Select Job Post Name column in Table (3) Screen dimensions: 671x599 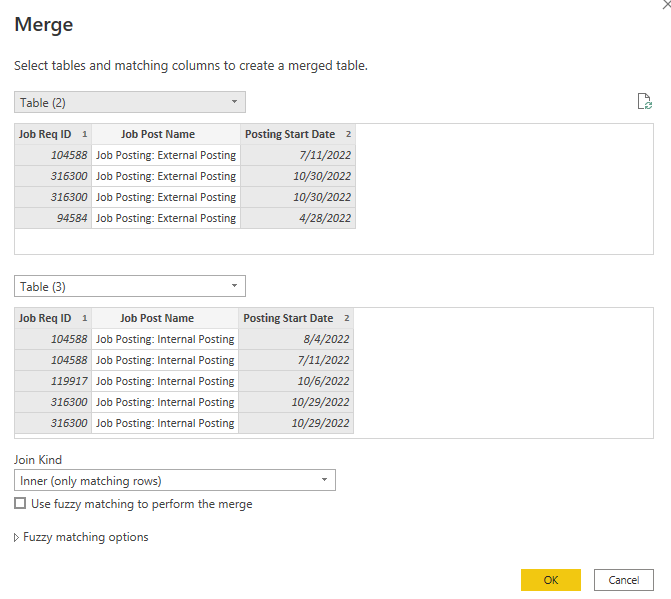pyautogui.click(x=165, y=318)
